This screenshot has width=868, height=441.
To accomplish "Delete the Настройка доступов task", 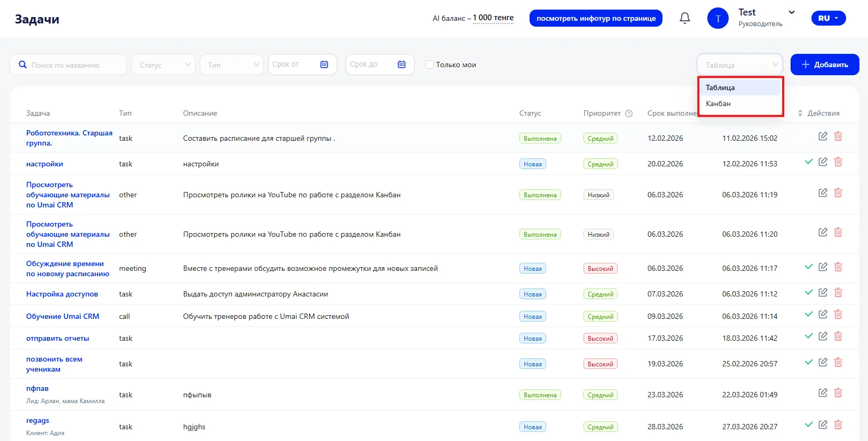I will [x=838, y=292].
